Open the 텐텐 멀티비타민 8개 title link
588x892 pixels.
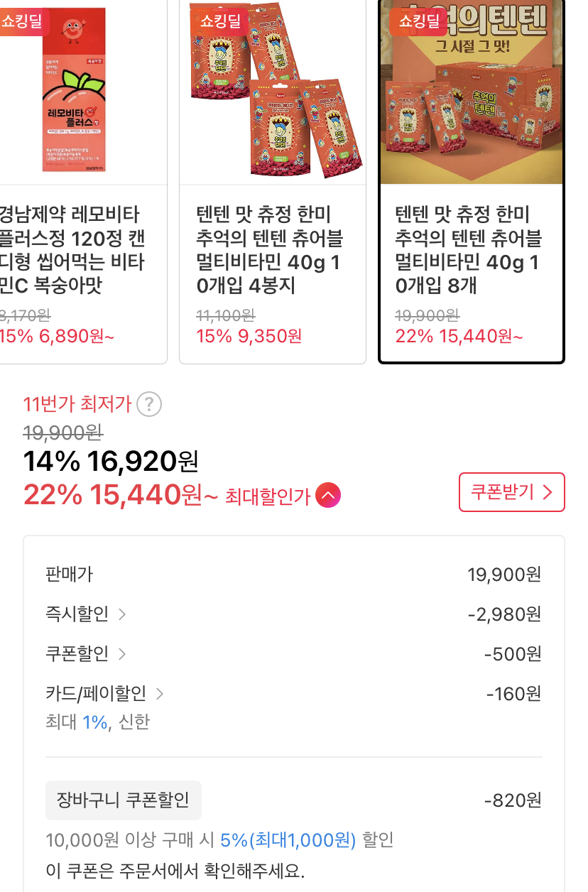pos(467,250)
